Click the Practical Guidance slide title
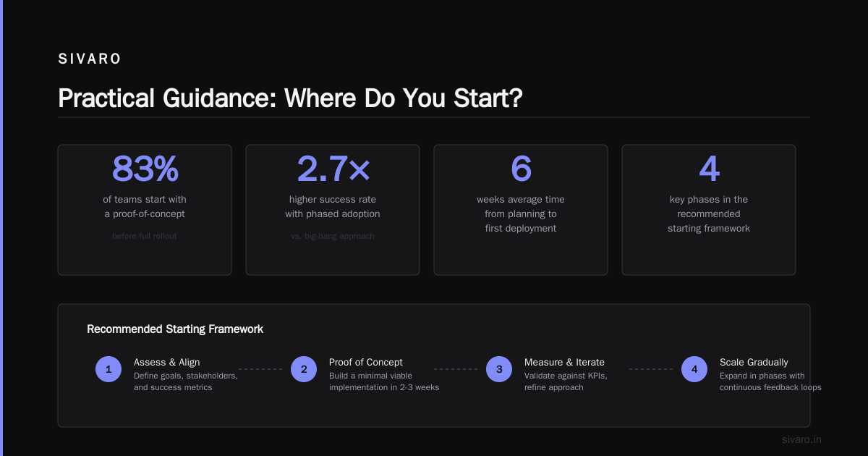 point(290,98)
